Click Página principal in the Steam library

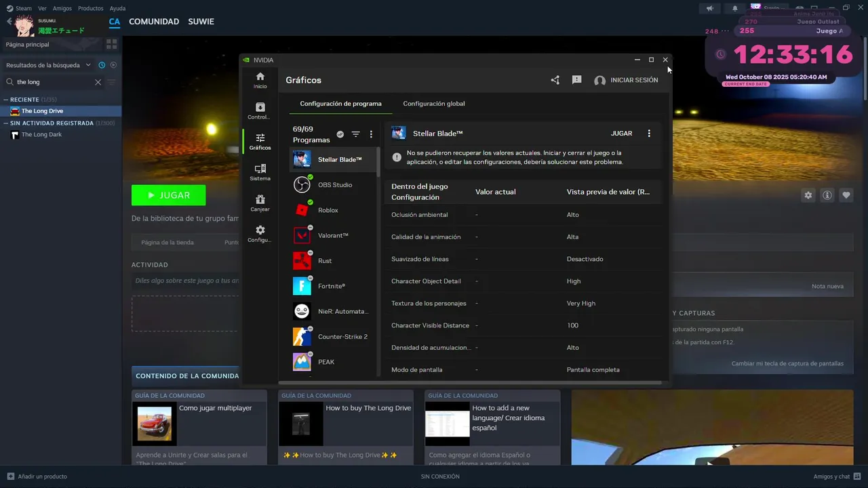point(27,44)
